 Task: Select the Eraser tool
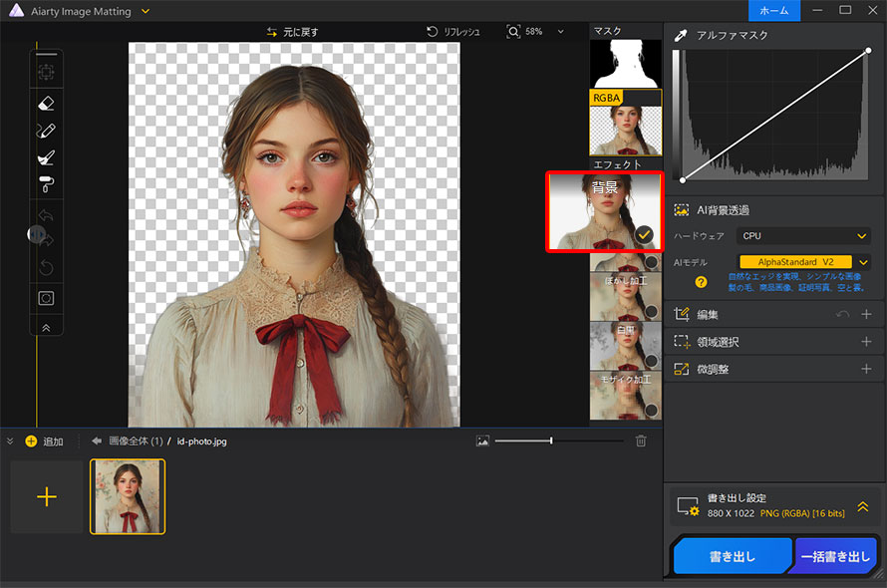pos(46,103)
